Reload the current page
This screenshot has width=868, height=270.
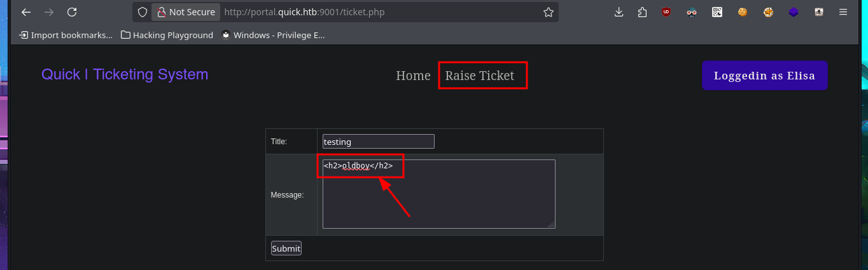[x=72, y=12]
